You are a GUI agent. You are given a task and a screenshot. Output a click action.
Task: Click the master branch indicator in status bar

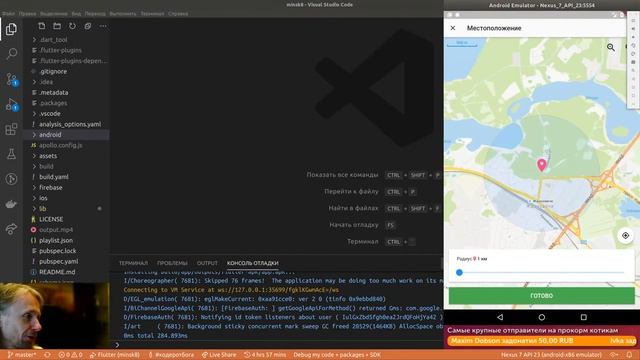pos(22,355)
